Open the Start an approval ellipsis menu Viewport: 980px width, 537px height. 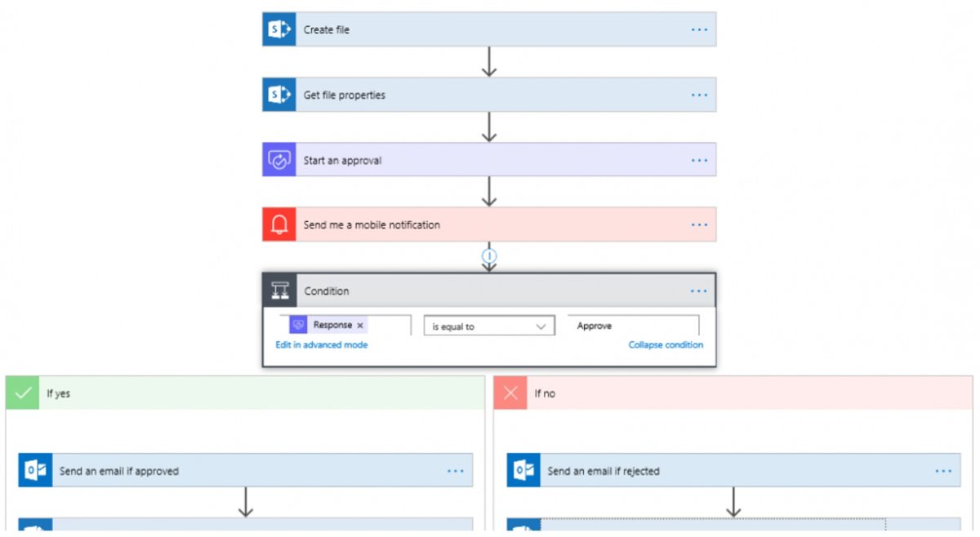[x=699, y=160]
